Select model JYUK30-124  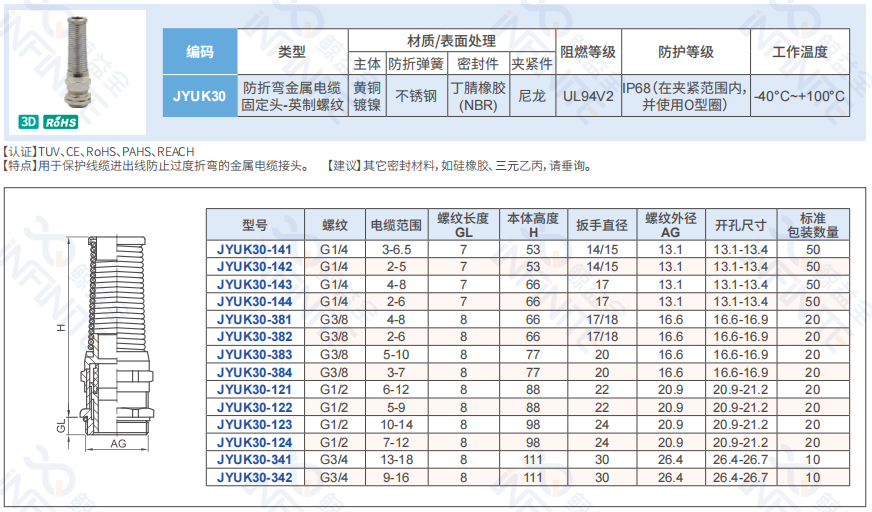click(255, 442)
